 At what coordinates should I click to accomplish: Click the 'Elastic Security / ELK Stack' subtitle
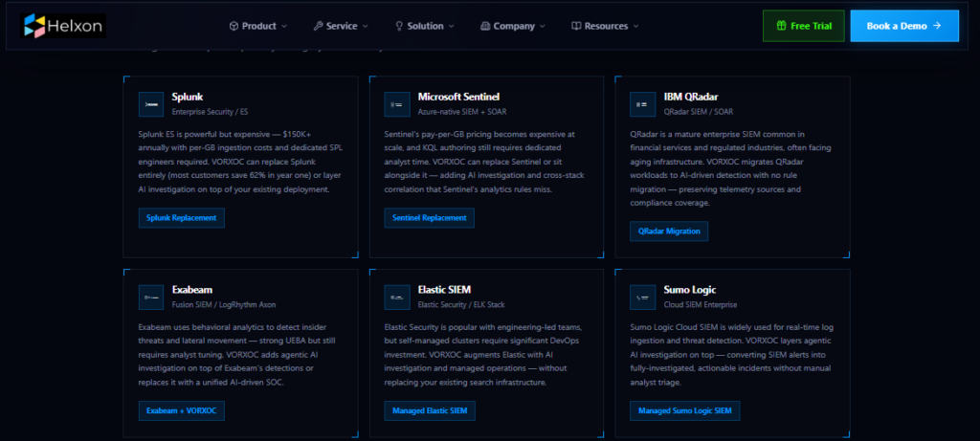[461, 305]
